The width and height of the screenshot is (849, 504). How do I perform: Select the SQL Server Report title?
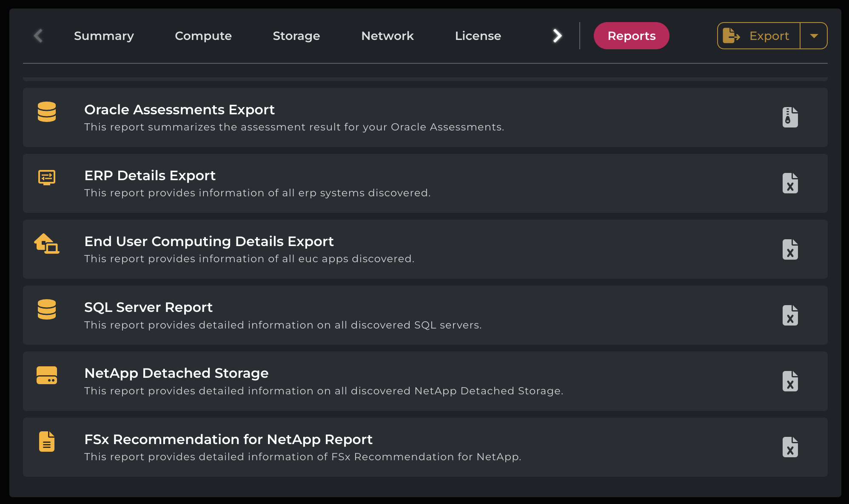point(148,307)
